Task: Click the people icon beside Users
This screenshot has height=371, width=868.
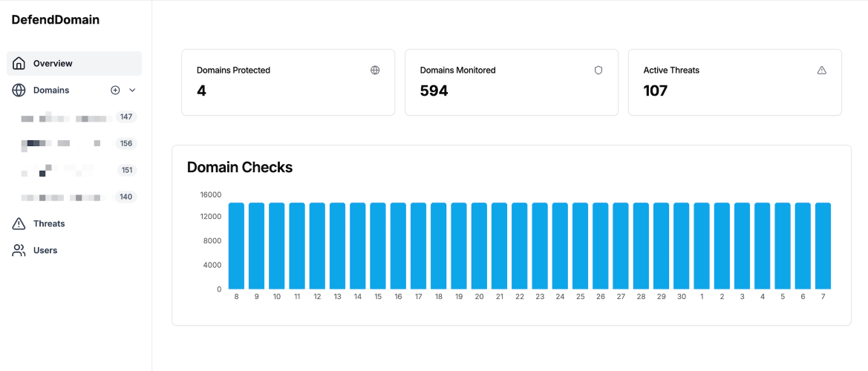Action: (x=19, y=251)
